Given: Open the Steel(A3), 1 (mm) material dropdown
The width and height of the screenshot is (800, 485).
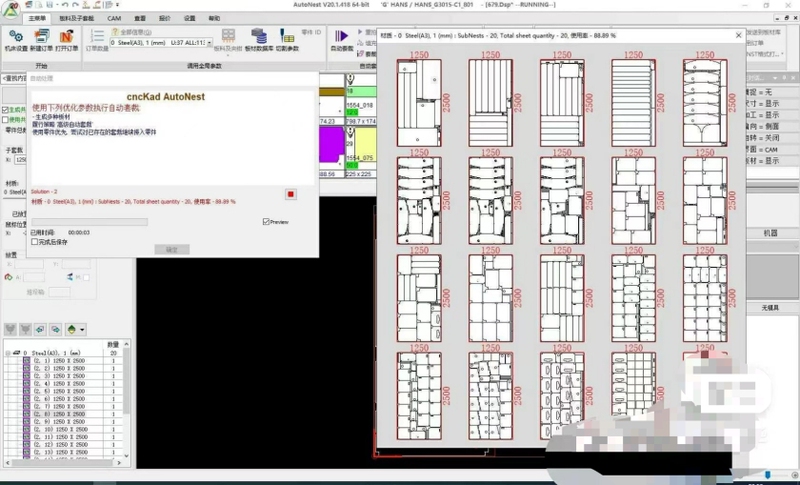Looking at the screenshot, I should pos(209,43).
